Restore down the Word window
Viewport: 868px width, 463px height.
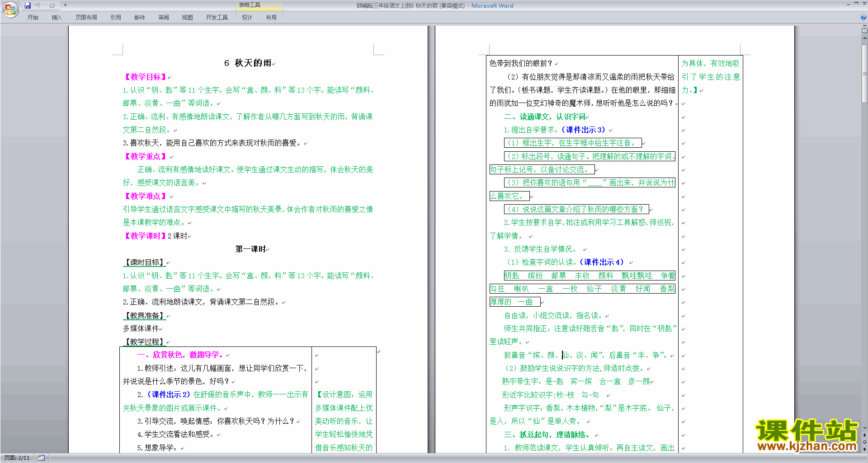tap(856, 4)
